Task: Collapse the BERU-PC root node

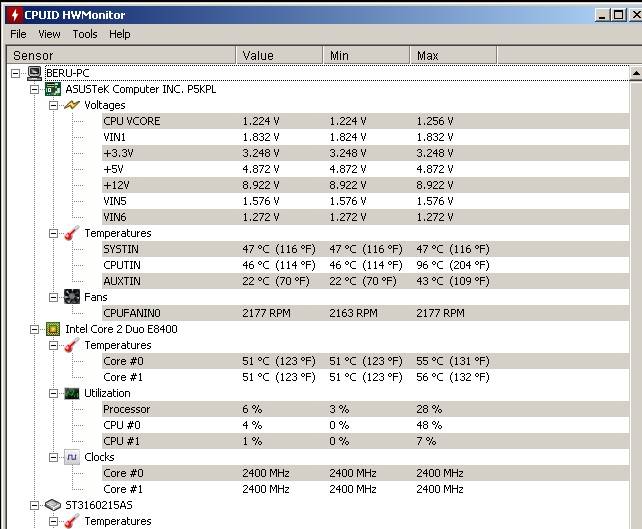Action: (x=16, y=73)
